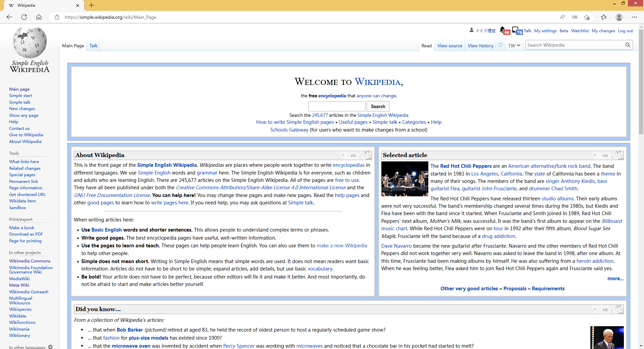Open the browser home page icon
Viewport: 644px width, 349px height.
[x=39, y=17]
